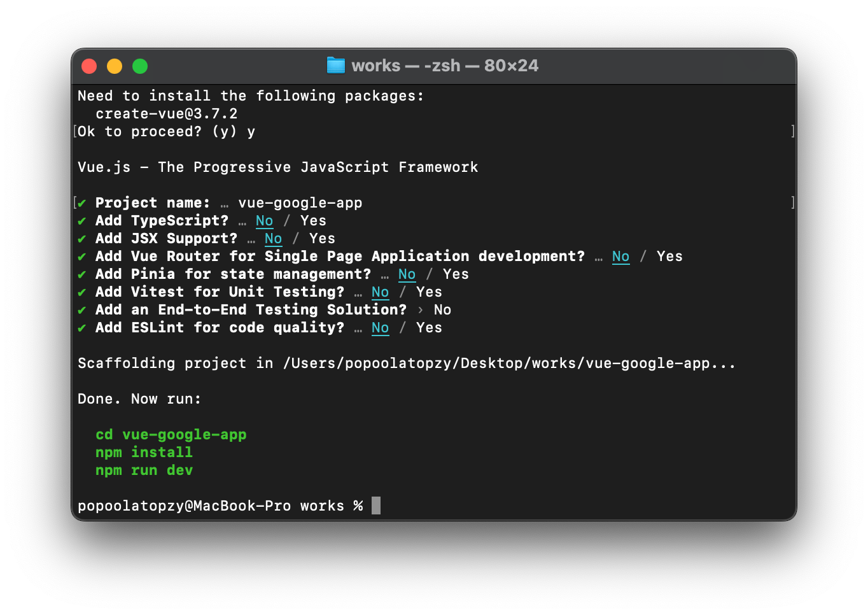Click the npm install command text
The image size is (868, 615).
(x=144, y=453)
